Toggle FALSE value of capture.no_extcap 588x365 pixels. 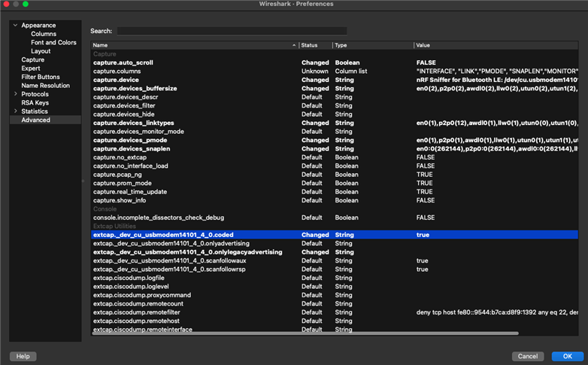tap(426, 157)
